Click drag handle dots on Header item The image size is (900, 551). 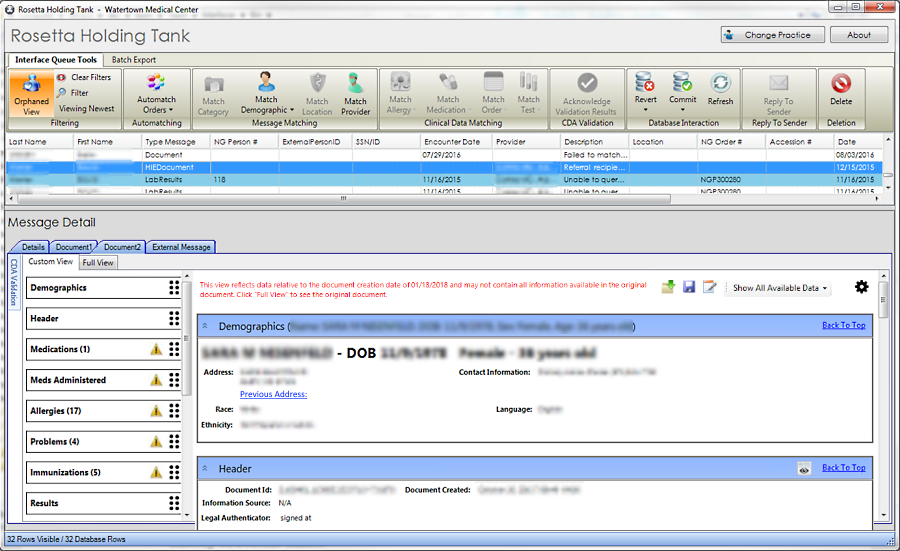coord(174,319)
